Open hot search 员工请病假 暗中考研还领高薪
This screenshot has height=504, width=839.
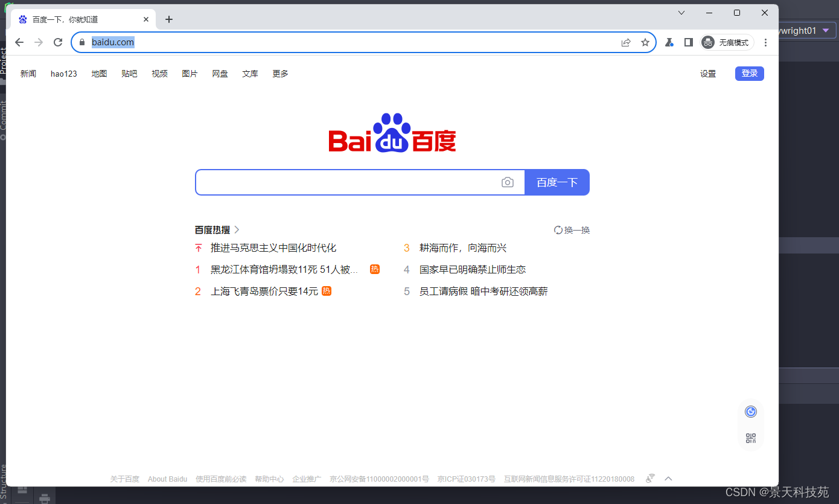[483, 292]
